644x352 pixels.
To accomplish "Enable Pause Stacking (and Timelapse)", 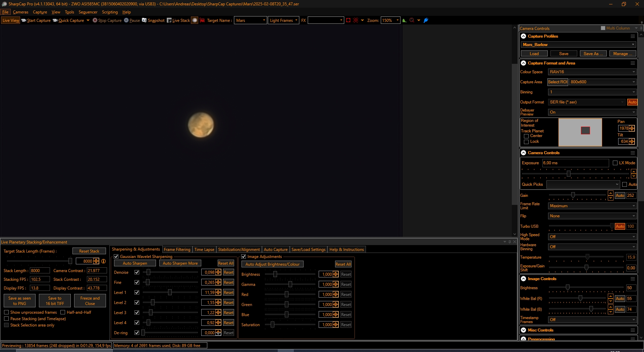I will pos(6,319).
